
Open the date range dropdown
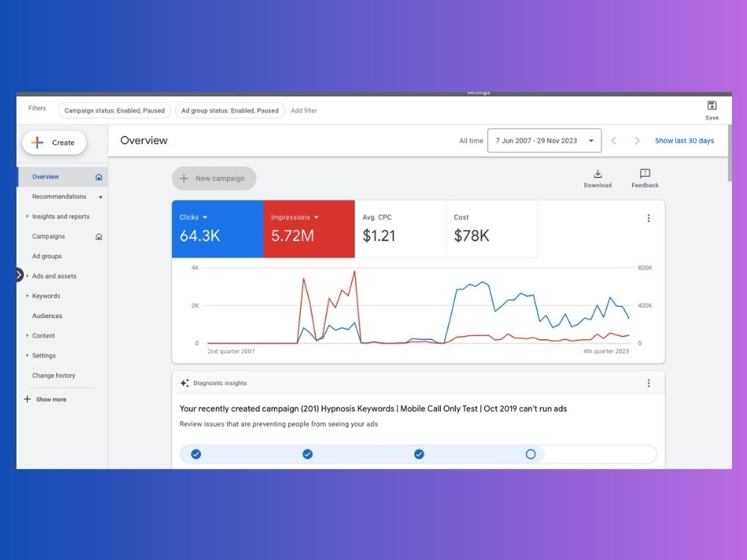tap(544, 140)
